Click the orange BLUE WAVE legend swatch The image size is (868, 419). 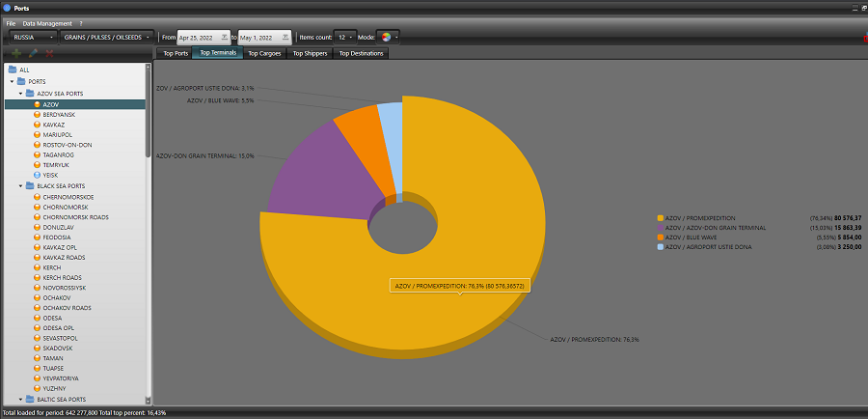point(660,237)
